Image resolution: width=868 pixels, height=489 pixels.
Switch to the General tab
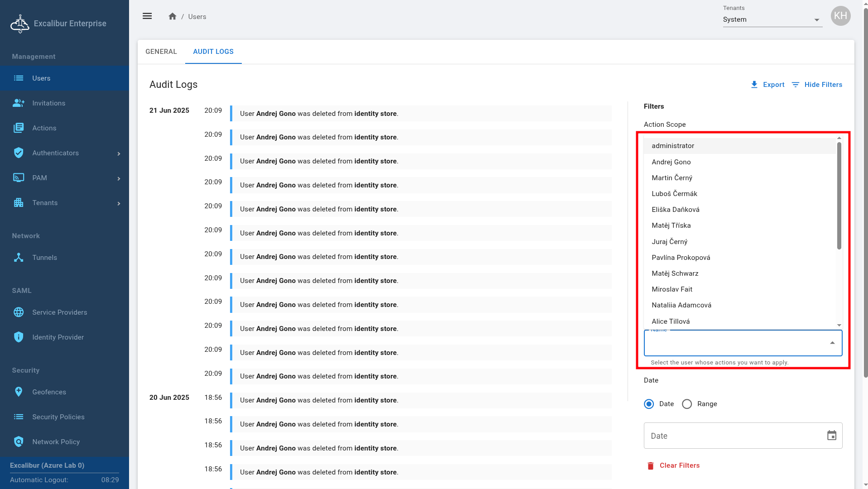(x=161, y=52)
